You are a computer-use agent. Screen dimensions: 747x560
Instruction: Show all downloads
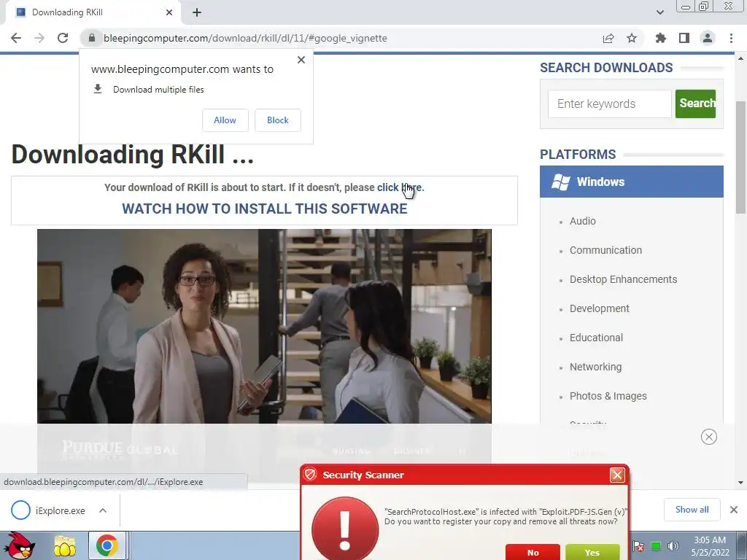692,510
